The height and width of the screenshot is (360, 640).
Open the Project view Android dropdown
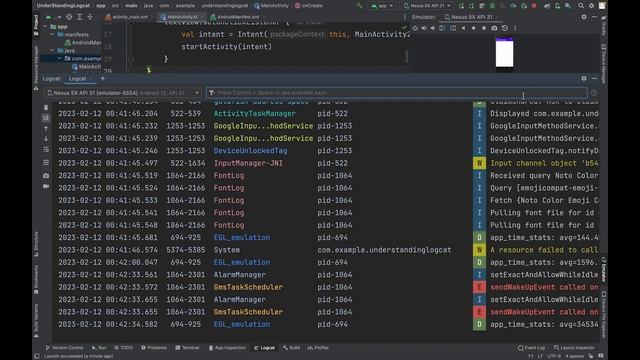pyautogui.click(x=53, y=17)
